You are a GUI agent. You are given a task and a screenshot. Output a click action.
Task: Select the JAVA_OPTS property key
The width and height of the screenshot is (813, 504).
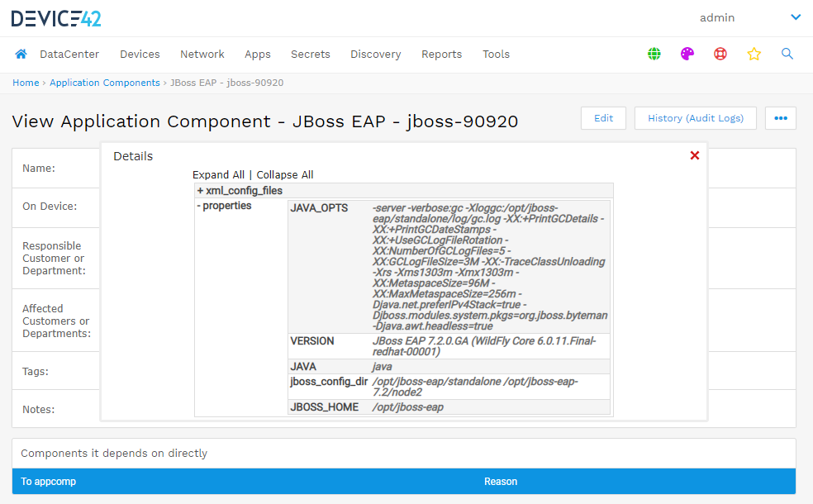coord(319,208)
